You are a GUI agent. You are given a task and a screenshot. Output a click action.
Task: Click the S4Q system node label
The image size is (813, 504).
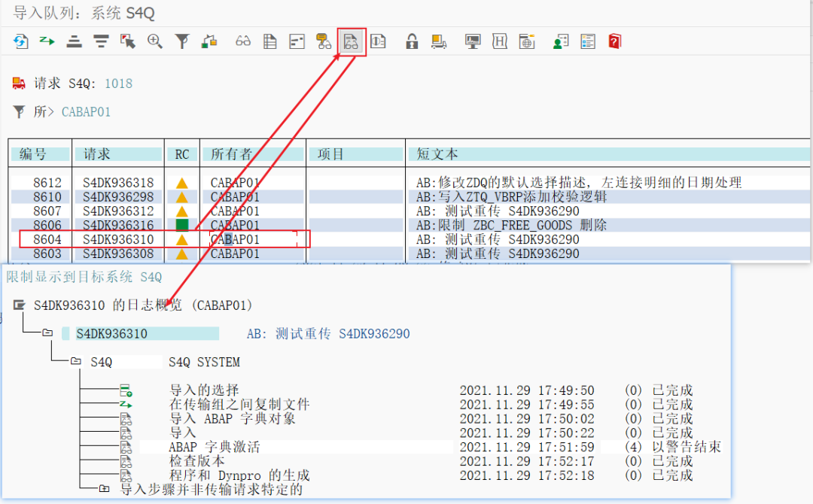click(102, 362)
